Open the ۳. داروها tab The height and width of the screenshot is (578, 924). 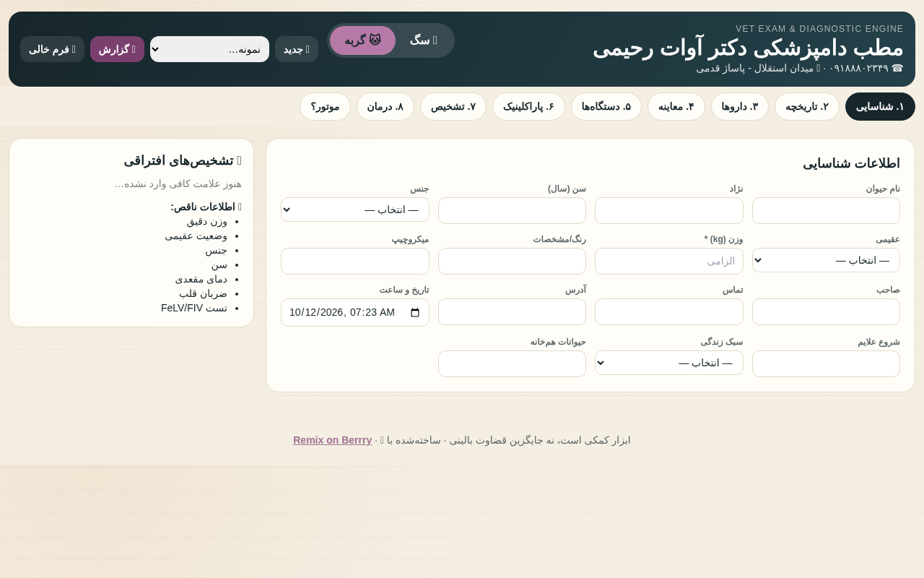pos(740,106)
